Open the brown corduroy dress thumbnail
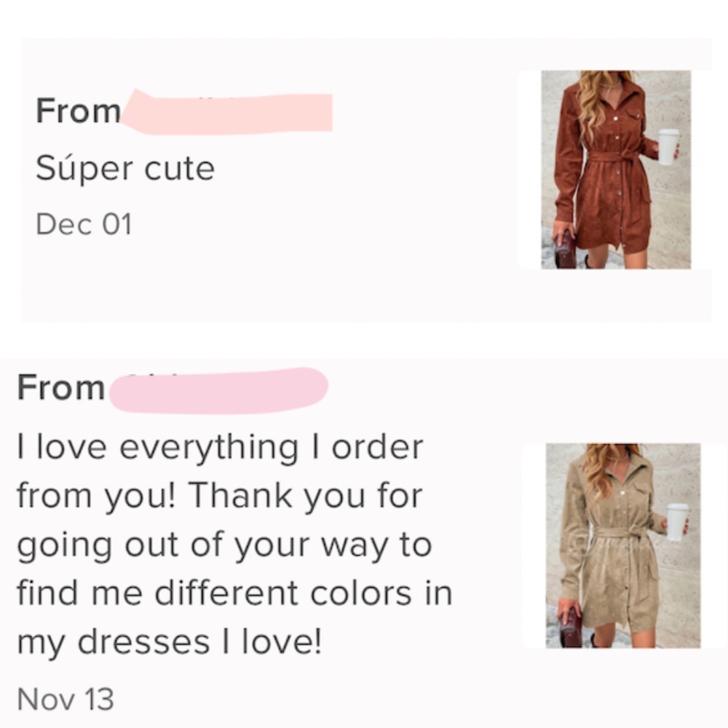The image size is (728, 728). 615,170
